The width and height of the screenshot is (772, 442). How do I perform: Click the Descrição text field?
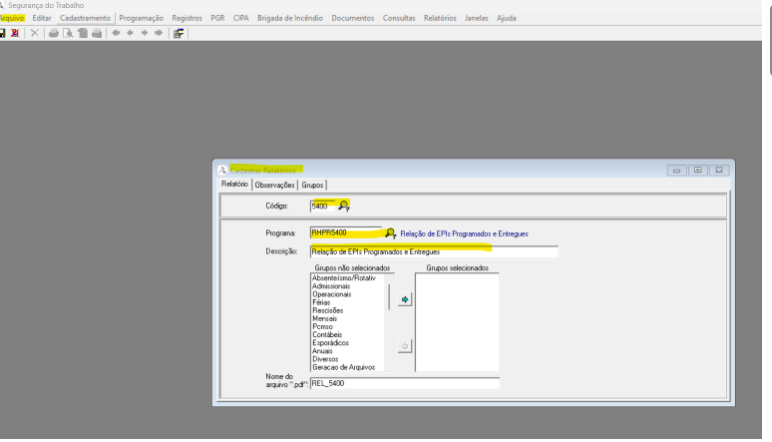tap(433, 251)
